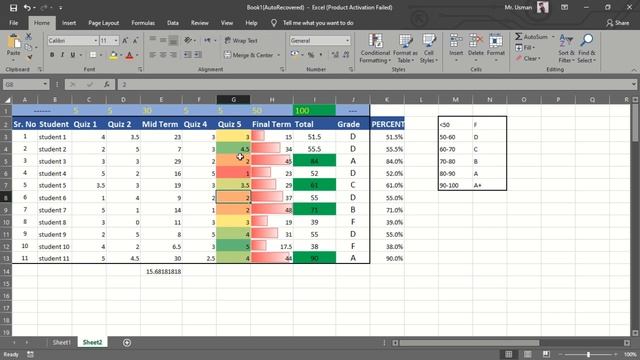Viewport: 640px width, 360px height.
Task: Center text horizontally
Action: pyautogui.click(x=163, y=55)
